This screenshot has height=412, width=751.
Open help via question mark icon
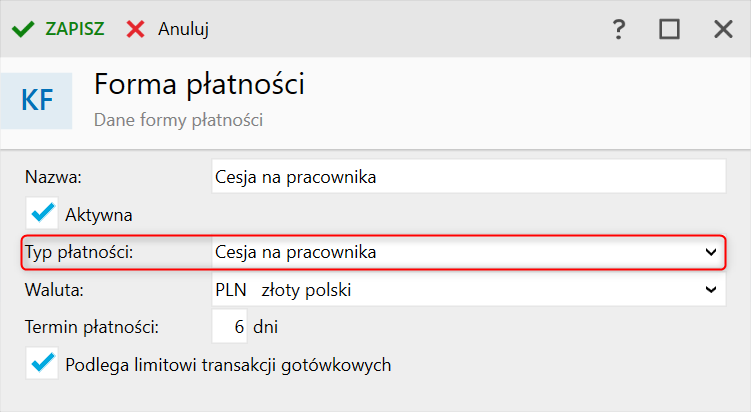pyautogui.click(x=619, y=29)
